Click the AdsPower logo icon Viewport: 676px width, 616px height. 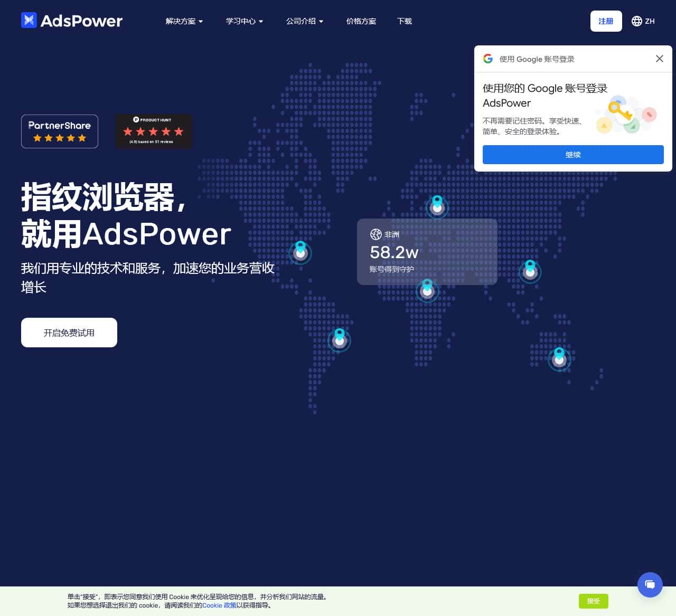coord(29,20)
